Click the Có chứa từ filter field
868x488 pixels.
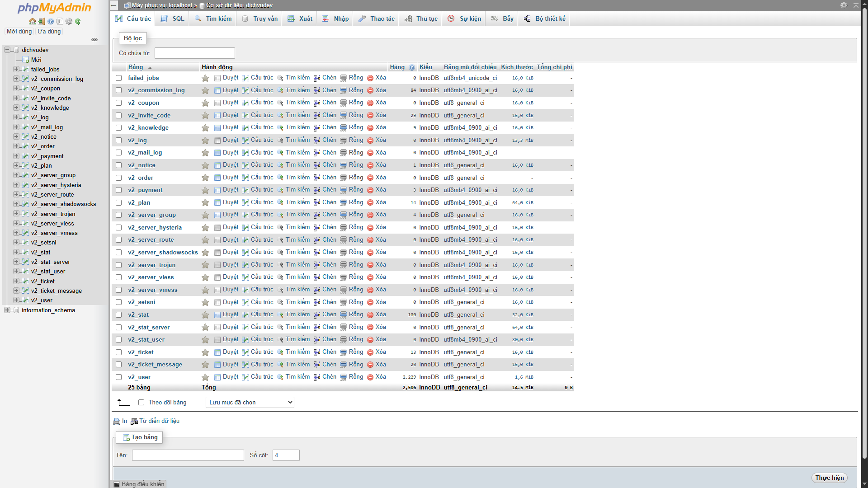coord(194,53)
